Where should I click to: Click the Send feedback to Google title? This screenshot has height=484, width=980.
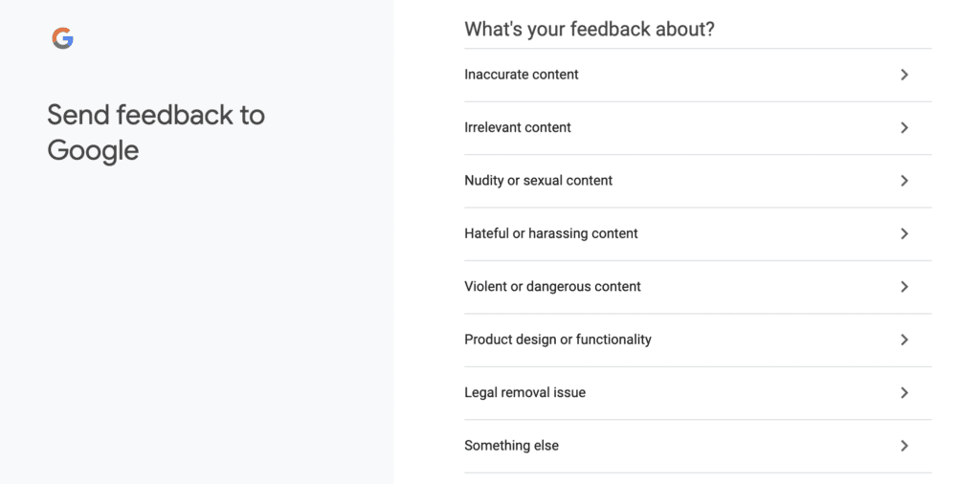point(156,132)
